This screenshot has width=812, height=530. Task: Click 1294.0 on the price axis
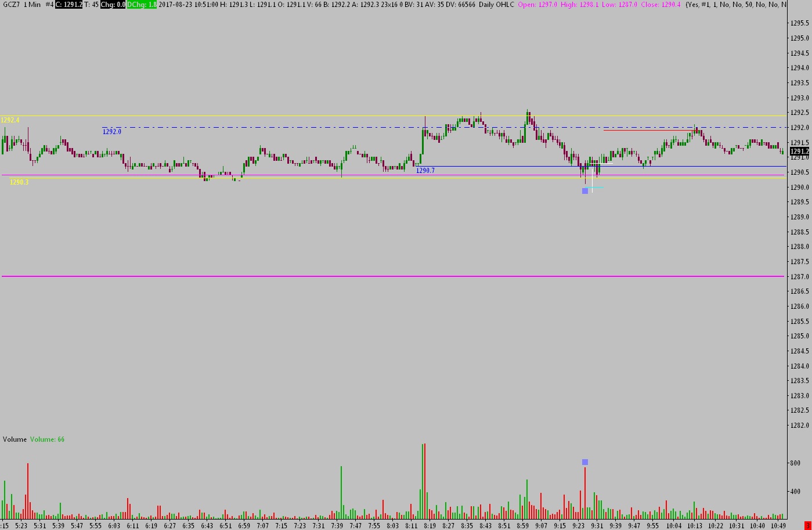click(x=800, y=68)
